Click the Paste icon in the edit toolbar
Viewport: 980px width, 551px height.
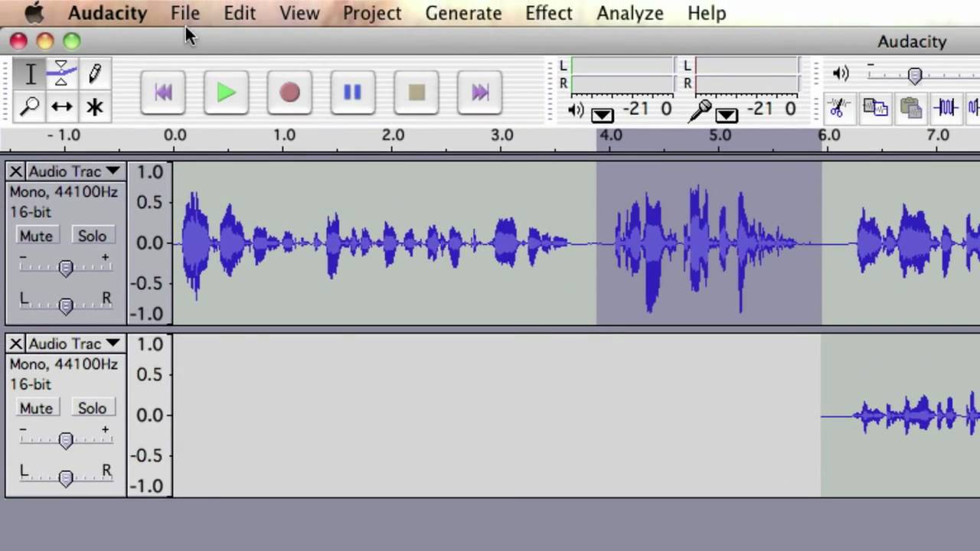pos(910,108)
